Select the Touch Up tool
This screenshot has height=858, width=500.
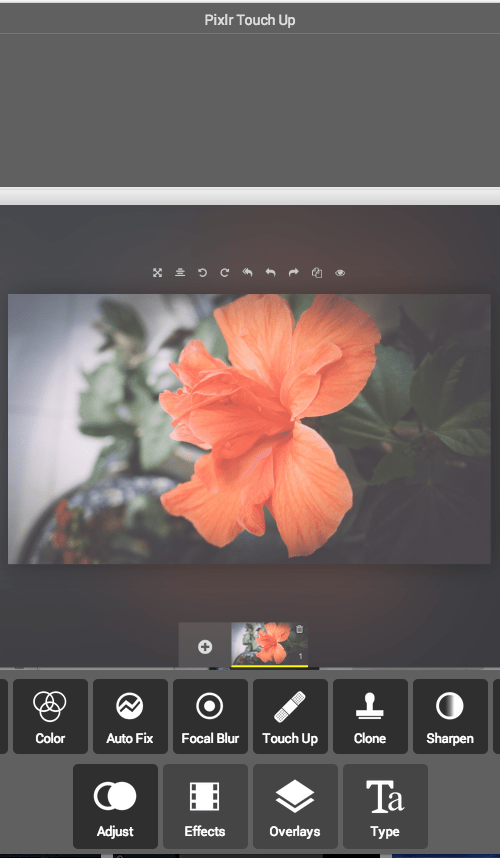tap(290, 716)
